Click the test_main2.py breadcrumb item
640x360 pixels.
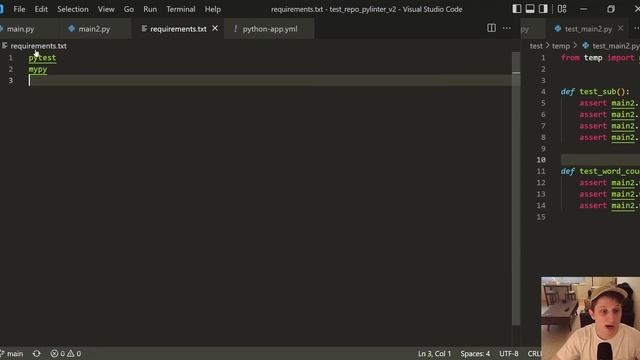(616, 46)
